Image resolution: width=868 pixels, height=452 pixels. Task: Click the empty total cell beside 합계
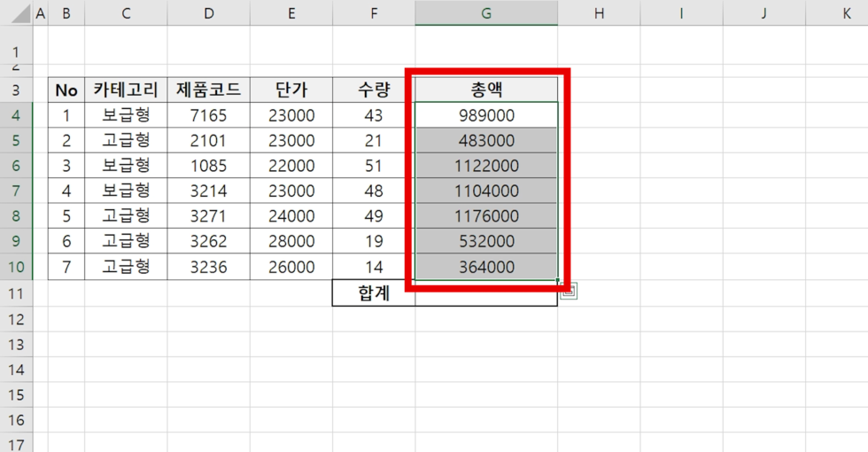(x=486, y=295)
